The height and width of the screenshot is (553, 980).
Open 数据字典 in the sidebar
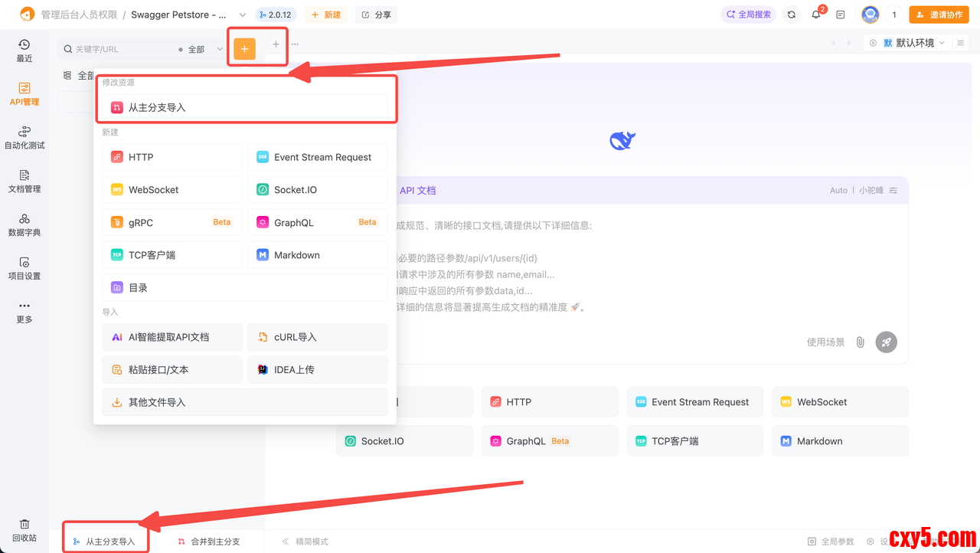(24, 225)
